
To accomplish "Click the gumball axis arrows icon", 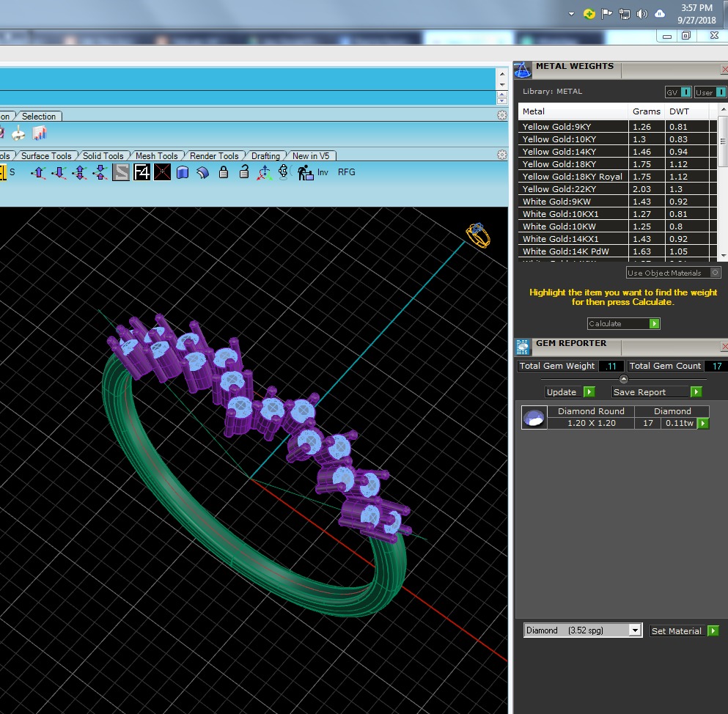I will click(264, 173).
